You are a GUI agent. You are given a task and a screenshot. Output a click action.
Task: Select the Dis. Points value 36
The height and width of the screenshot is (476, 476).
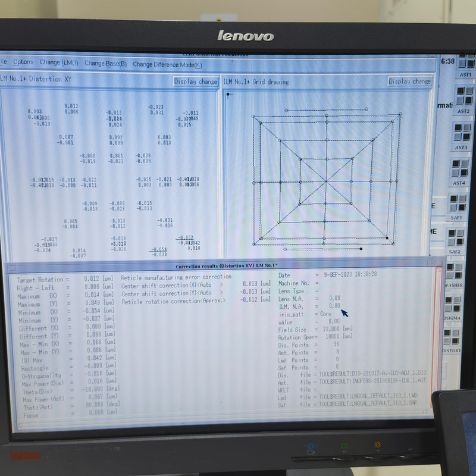click(x=336, y=344)
